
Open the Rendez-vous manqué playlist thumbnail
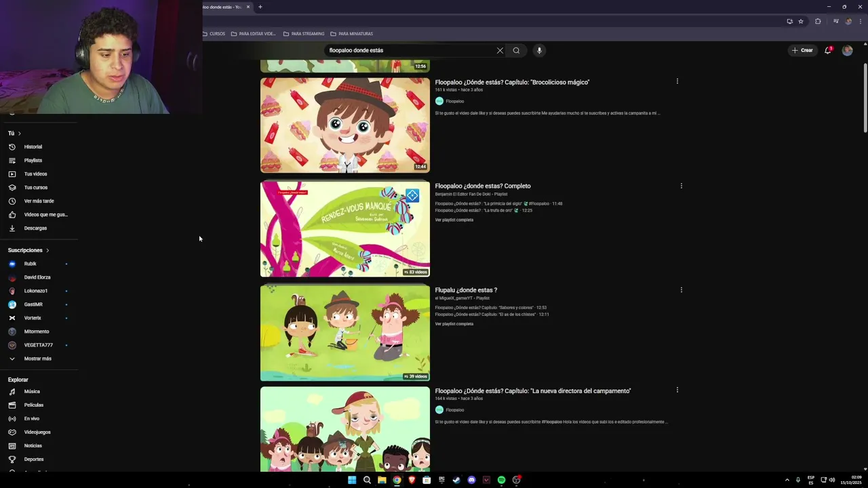point(345,229)
